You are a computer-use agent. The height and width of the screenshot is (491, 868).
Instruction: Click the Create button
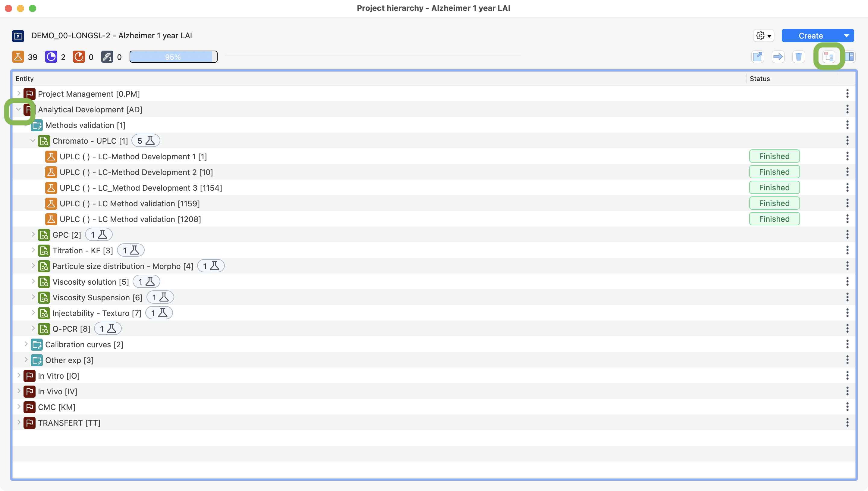click(x=810, y=36)
